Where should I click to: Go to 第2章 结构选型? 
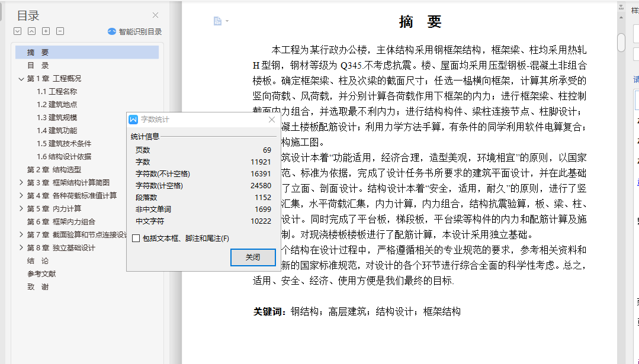(54, 170)
